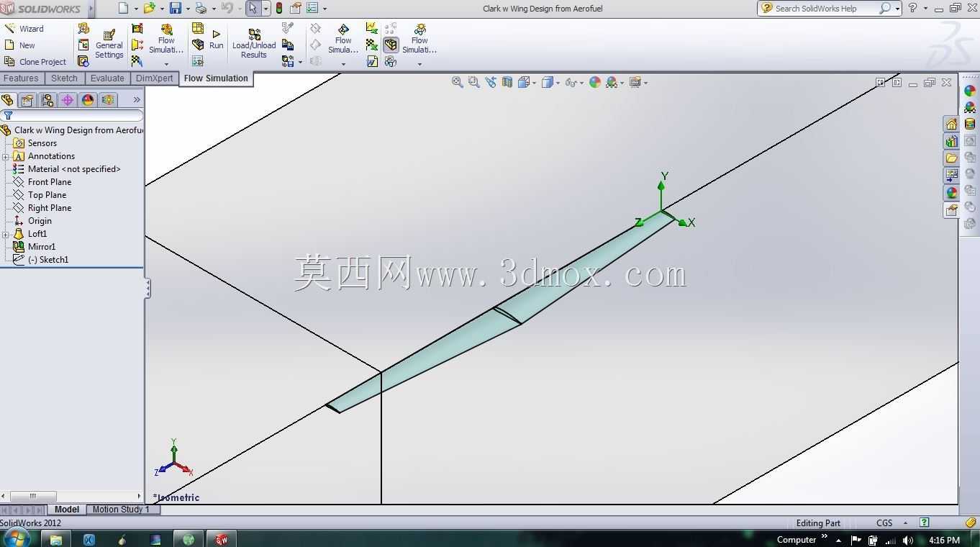Click the Edit Appearance color ball icon

coord(595,83)
